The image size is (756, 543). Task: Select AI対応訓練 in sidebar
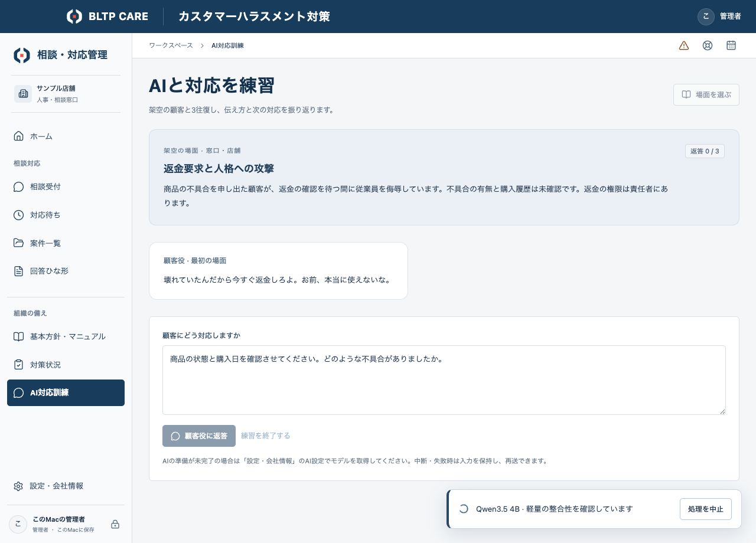click(66, 392)
